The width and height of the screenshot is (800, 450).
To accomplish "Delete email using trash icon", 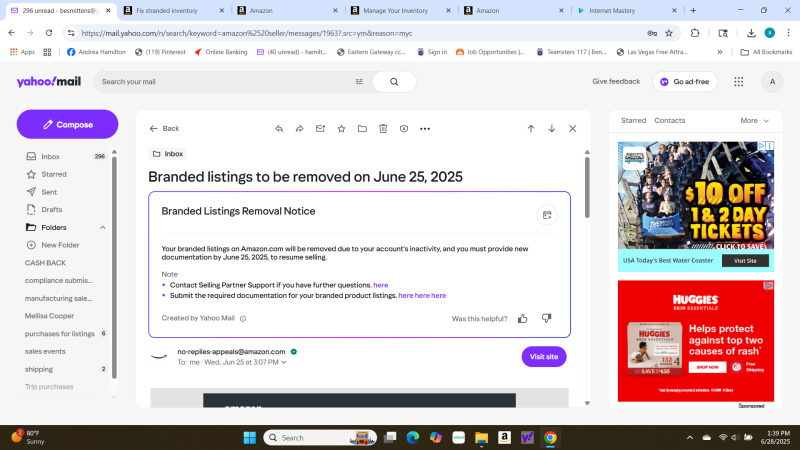I will coord(383,128).
